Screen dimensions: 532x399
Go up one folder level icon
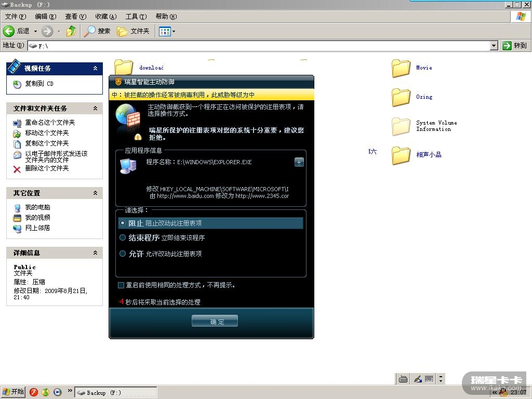coord(71,31)
